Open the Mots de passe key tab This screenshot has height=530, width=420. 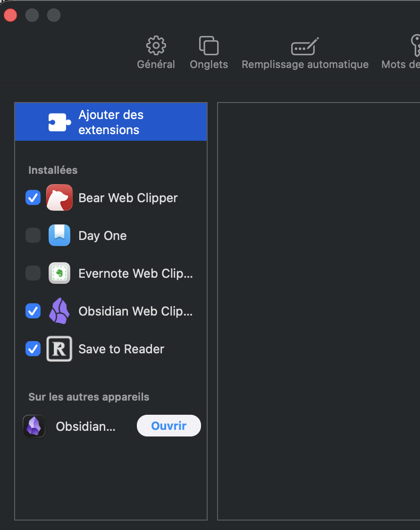(406, 53)
